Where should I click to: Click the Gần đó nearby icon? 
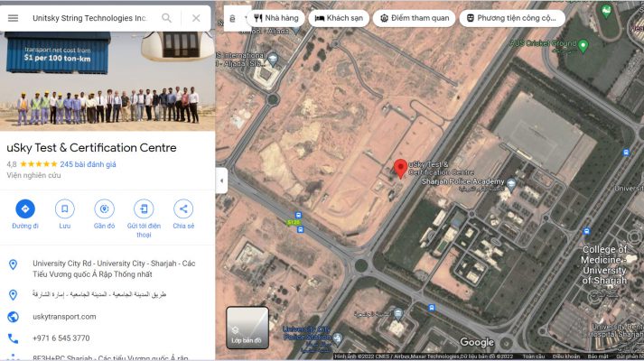click(105, 209)
